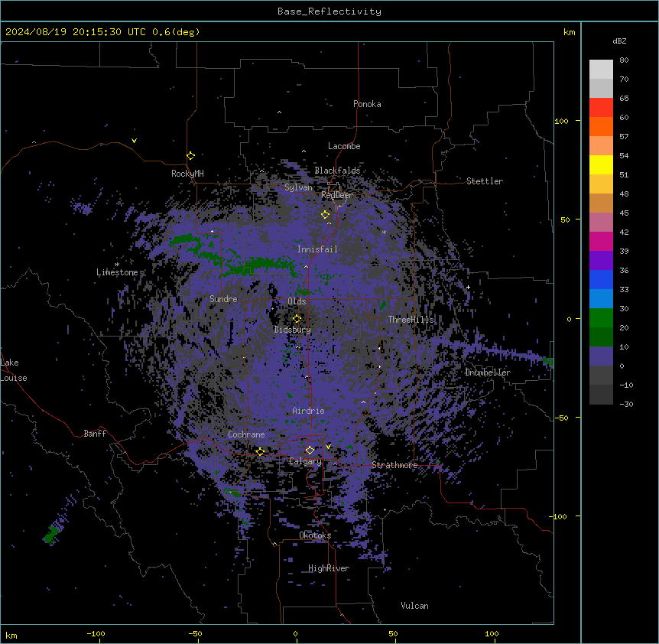Click the ThreeHills town label
Image resolution: width=659 pixels, height=644 pixels.
[x=411, y=320]
